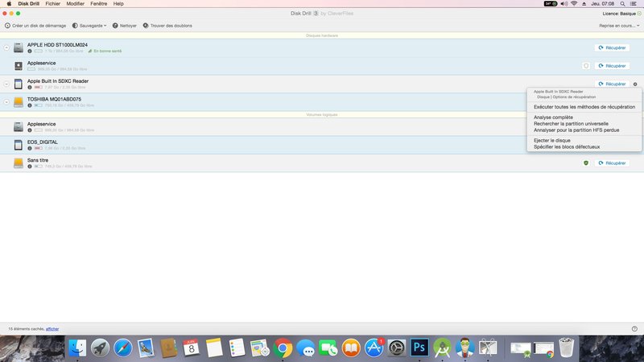The height and width of the screenshot is (362, 644).
Task: Click the gear icon beside SDXC Reader Récupérer
Action: pos(635,84)
